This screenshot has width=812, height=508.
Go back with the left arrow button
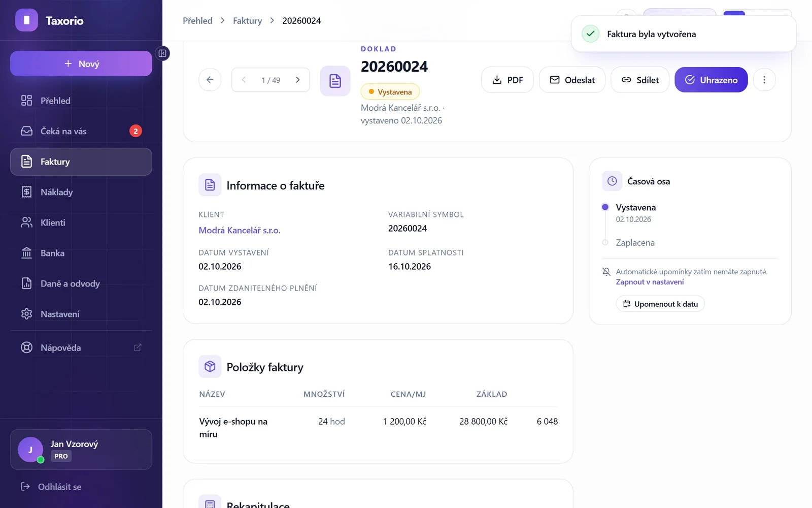point(210,80)
